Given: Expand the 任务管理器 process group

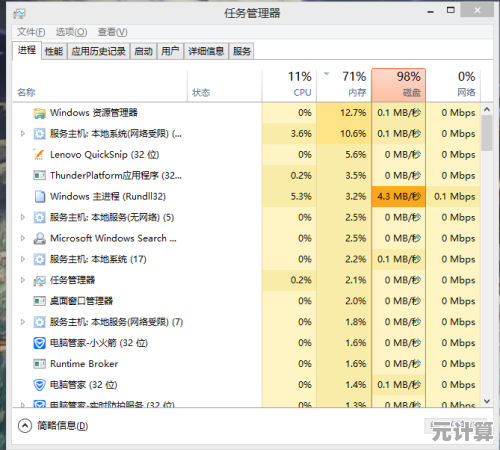Looking at the screenshot, I should [x=23, y=280].
